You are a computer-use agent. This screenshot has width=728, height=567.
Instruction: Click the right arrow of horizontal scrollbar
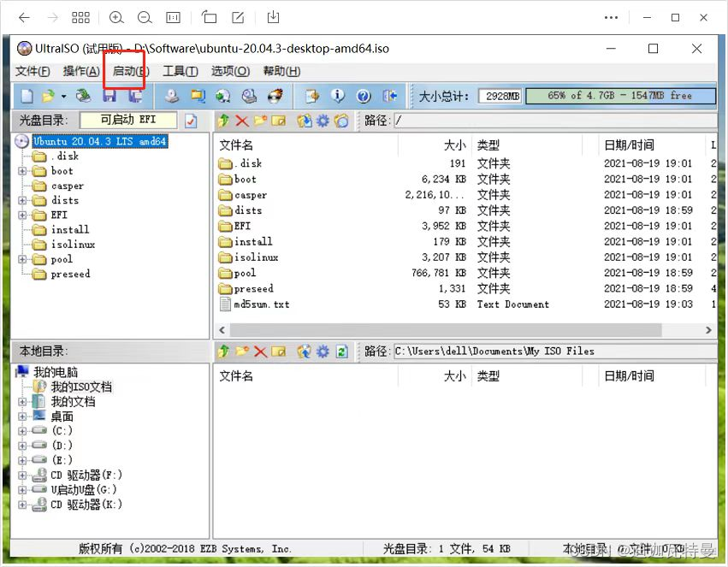708,330
